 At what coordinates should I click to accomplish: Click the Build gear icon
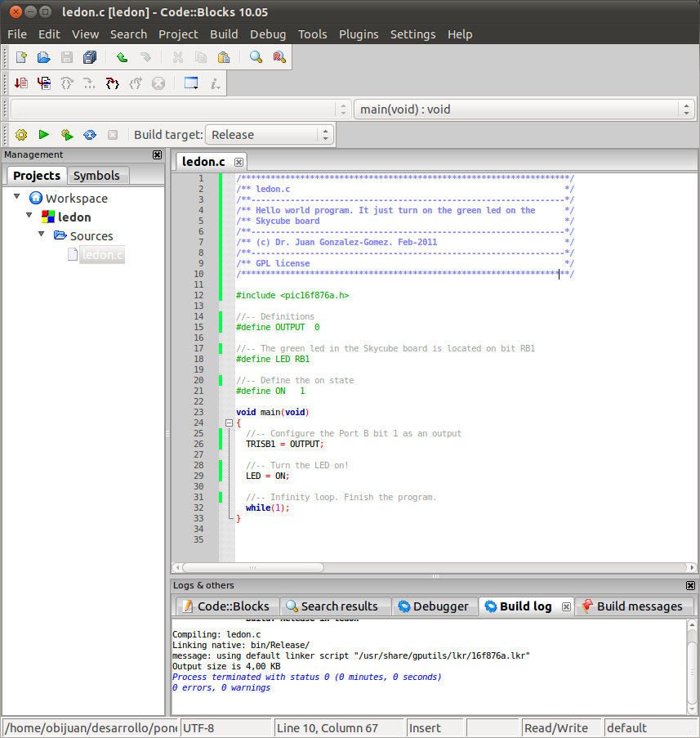pos(21,135)
